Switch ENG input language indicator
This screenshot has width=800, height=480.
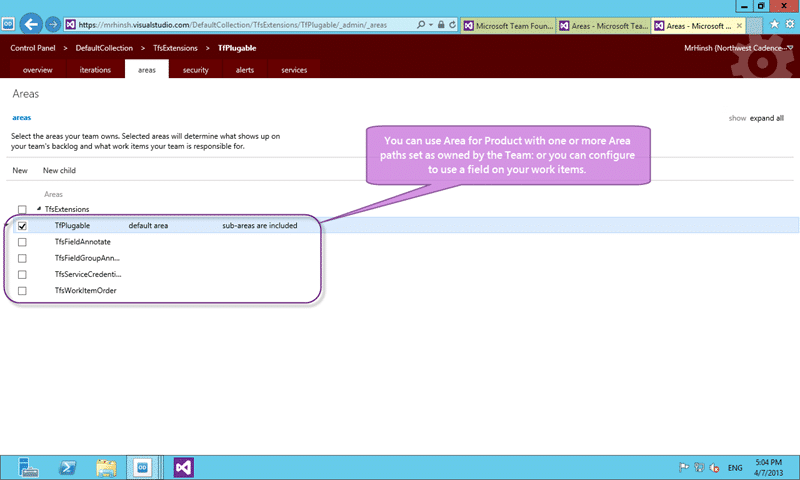click(x=735, y=468)
